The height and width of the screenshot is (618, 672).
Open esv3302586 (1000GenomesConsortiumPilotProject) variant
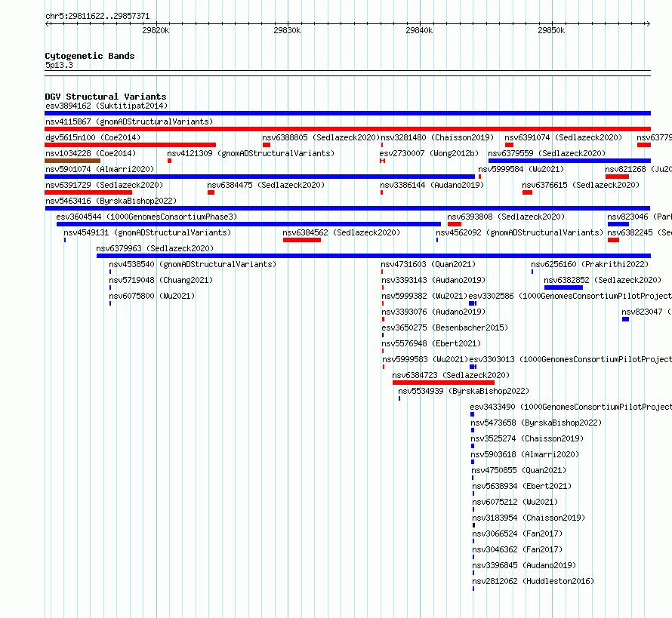[570, 296]
